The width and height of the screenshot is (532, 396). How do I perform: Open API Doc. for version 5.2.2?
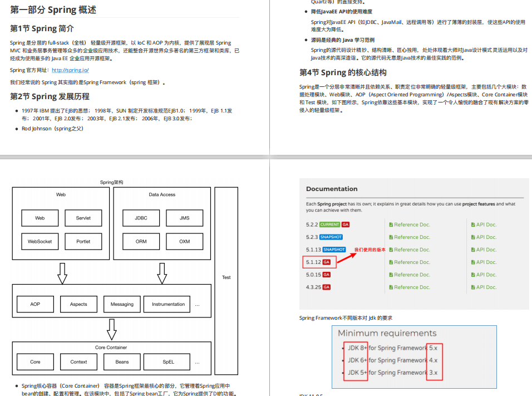pos(486,224)
